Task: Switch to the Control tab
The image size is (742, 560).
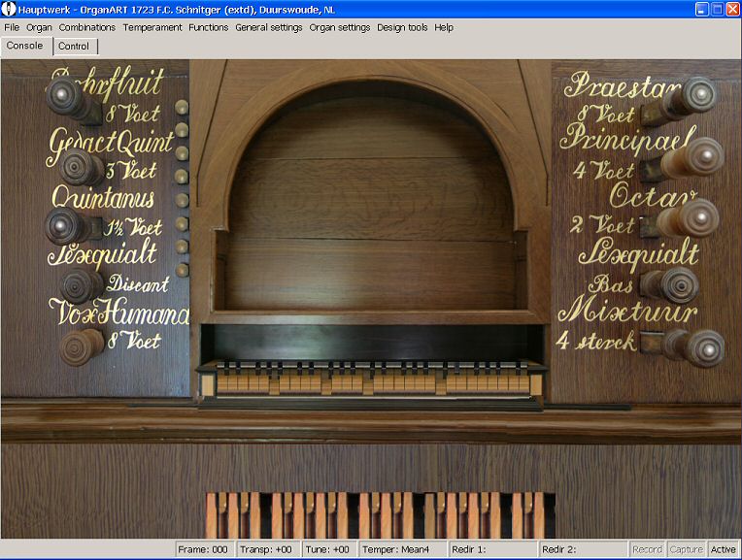Action: click(x=74, y=47)
